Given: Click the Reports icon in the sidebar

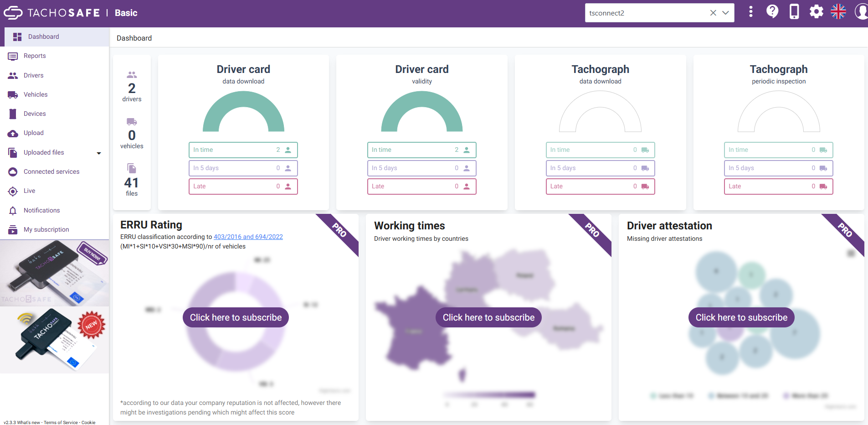Looking at the screenshot, I should 13,56.
